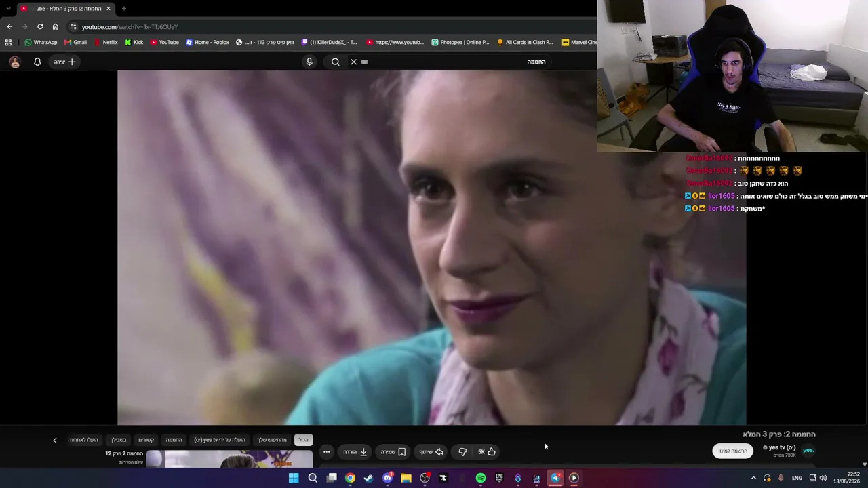The image size is (868, 488).
Task: Click the video player frame
Action: 432,247
